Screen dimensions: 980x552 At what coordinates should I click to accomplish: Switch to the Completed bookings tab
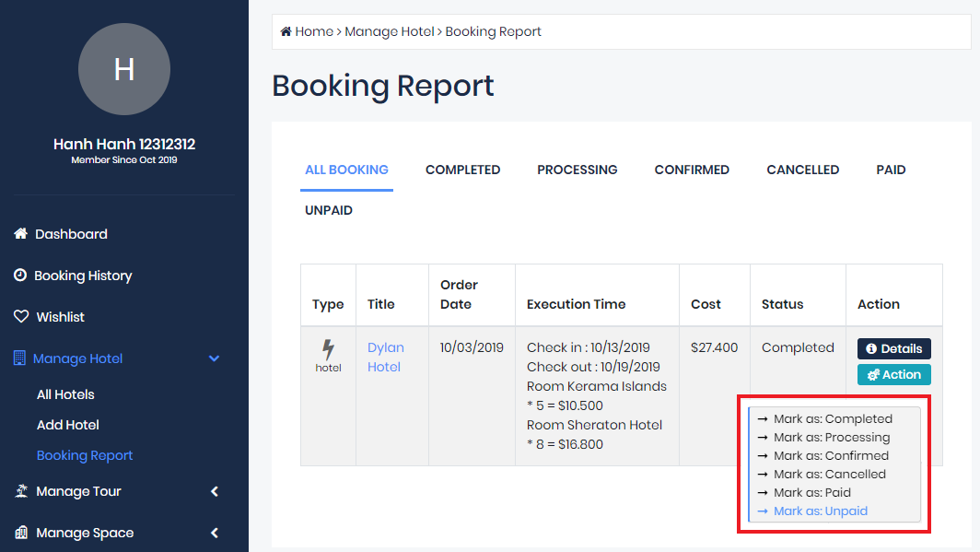[x=462, y=170]
